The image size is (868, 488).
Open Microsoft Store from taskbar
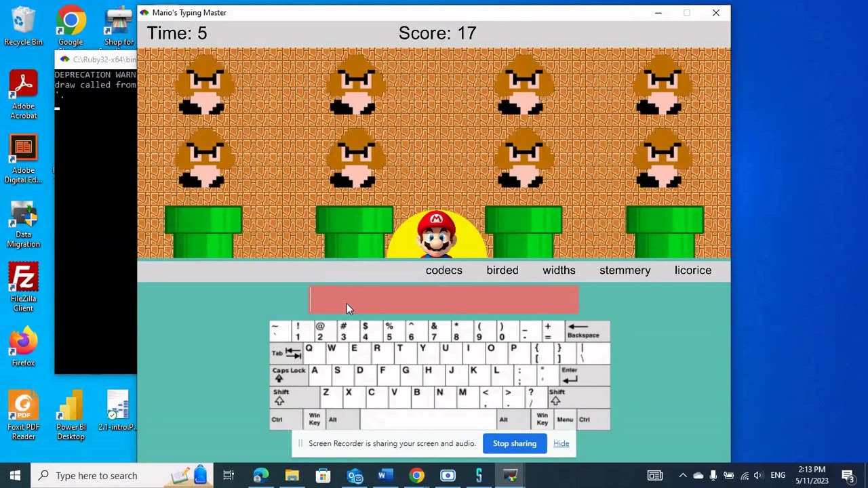click(x=323, y=475)
